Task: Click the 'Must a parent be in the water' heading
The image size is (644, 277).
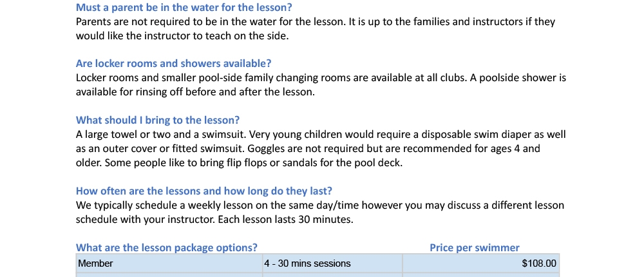Action: 184,7
